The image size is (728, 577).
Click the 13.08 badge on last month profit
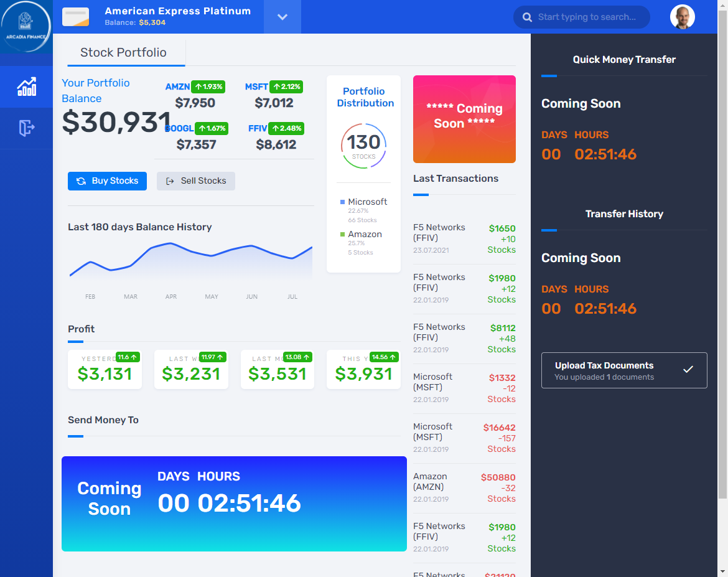pos(297,357)
